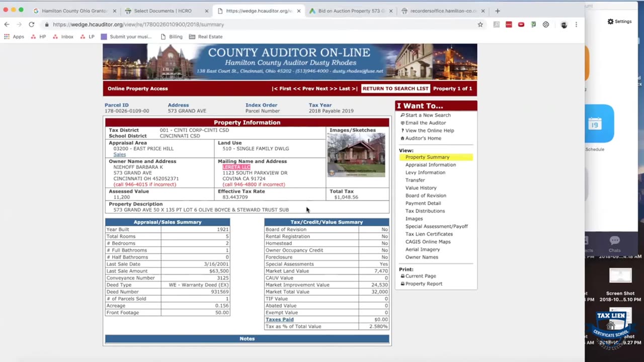The image size is (644, 362).
Task: Open the Inbox bookmark
Action: 63,37
